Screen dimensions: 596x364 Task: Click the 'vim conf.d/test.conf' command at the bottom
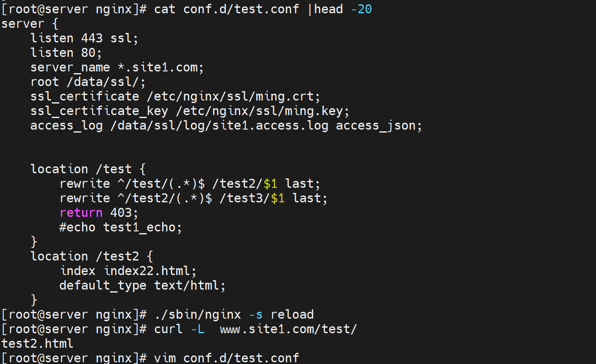(226, 358)
